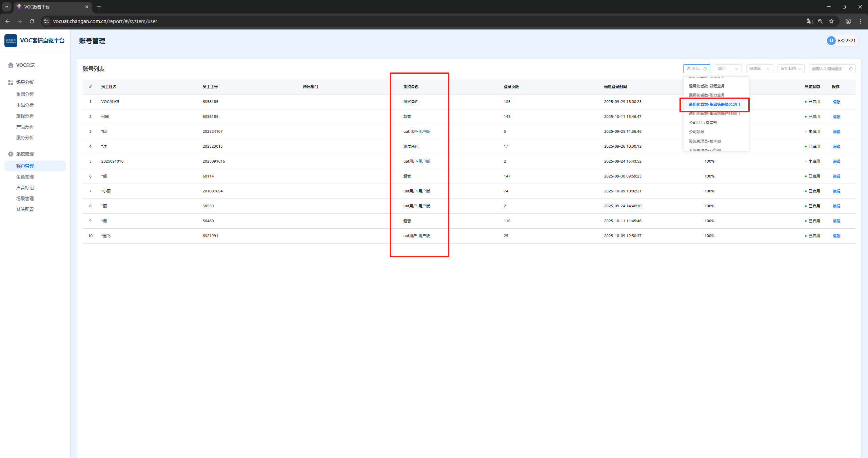Screen dimensions: 868x458
Task: Click the VOC总览 home icon in sidebar
Action: tap(11, 65)
